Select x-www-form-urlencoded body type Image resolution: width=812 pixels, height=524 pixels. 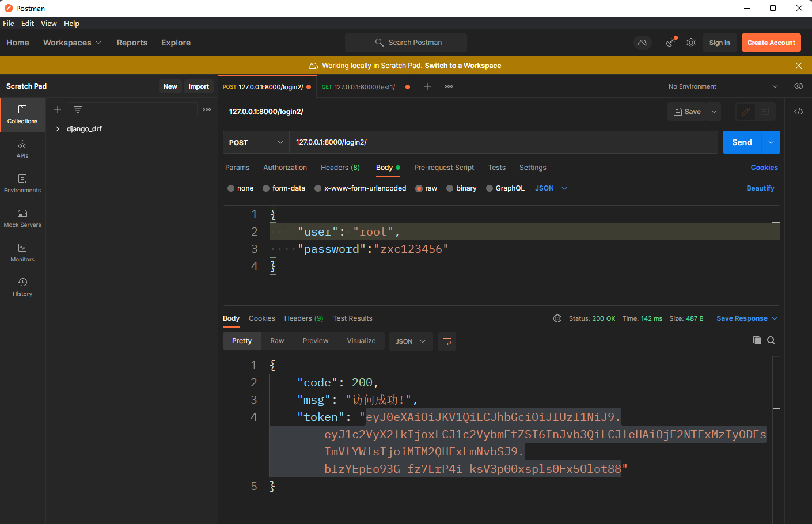[x=318, y=188]
